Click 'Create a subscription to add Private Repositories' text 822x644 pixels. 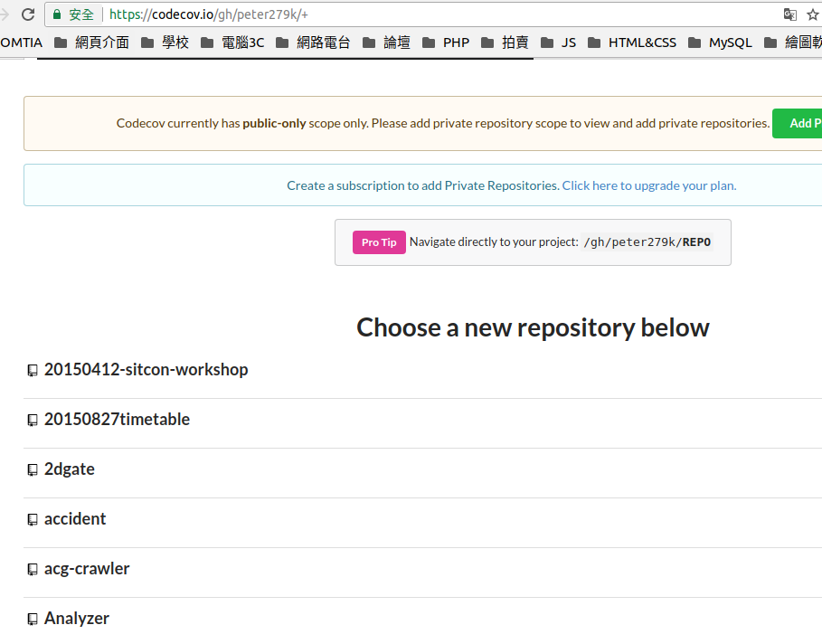[423, 185]
